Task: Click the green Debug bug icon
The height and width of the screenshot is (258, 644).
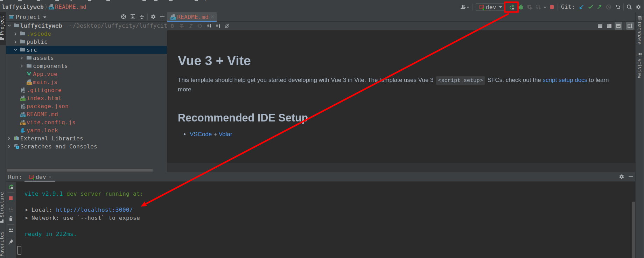Action: tap(521, 7)
